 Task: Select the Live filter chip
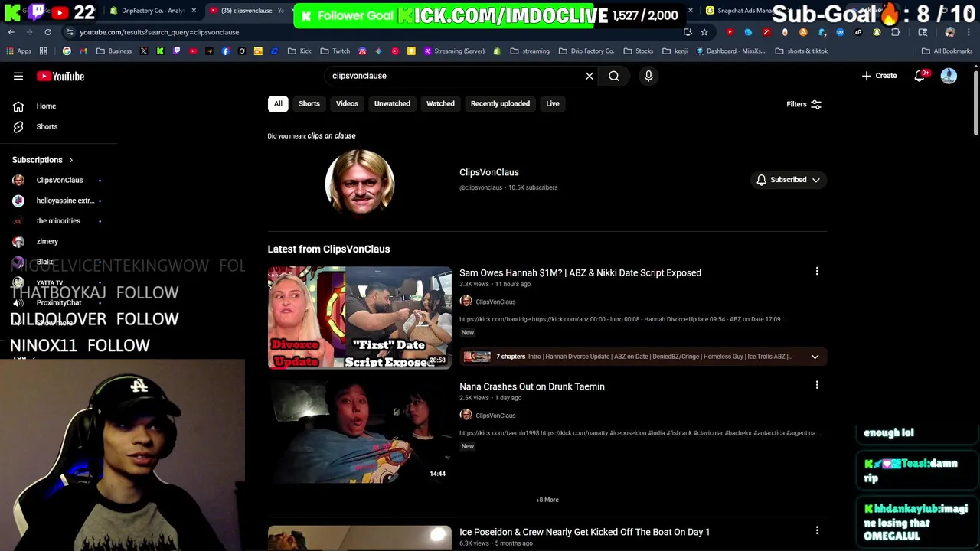[553, 103]
